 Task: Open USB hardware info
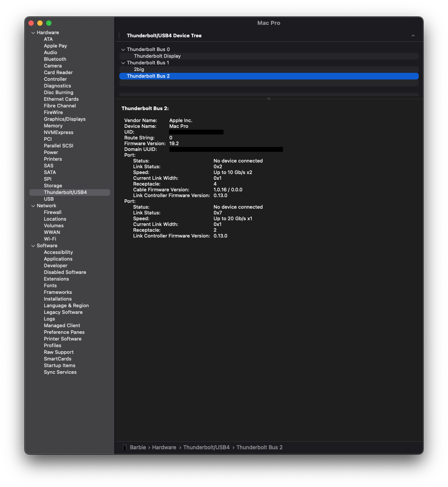(x=49, y=199)
